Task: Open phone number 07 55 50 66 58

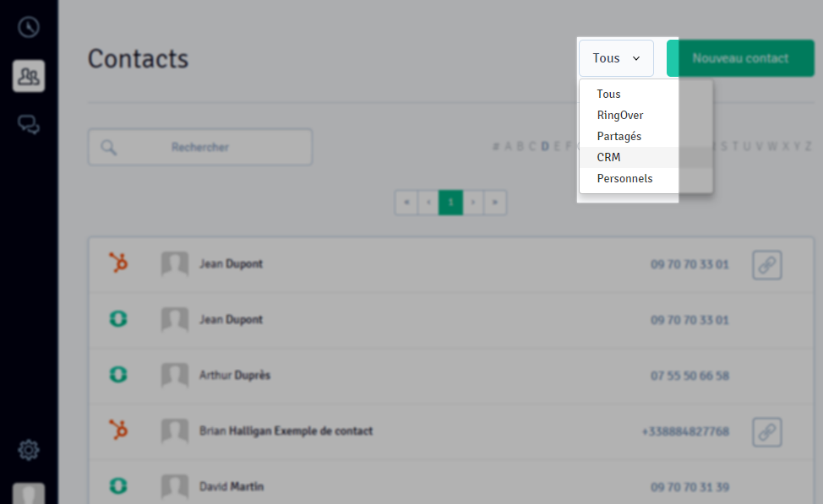Action: click(x=689, y=376)
